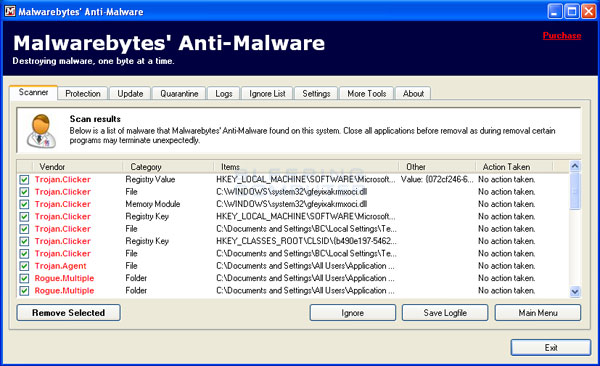Go to the Quarantine tab
Viewport: 600px width, 366px height.
coord(179,94)
